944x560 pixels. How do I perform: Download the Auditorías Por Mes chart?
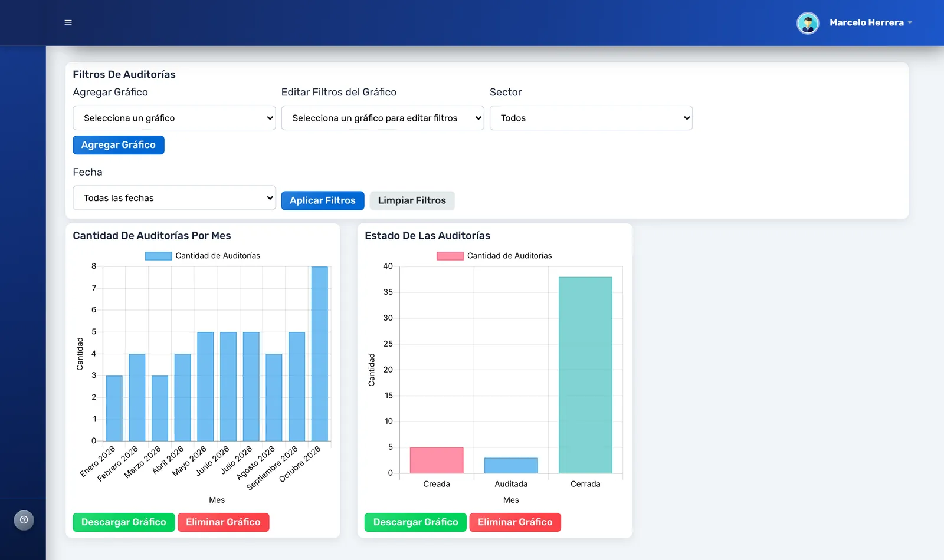pyautogui.click(x=124, y=522)
